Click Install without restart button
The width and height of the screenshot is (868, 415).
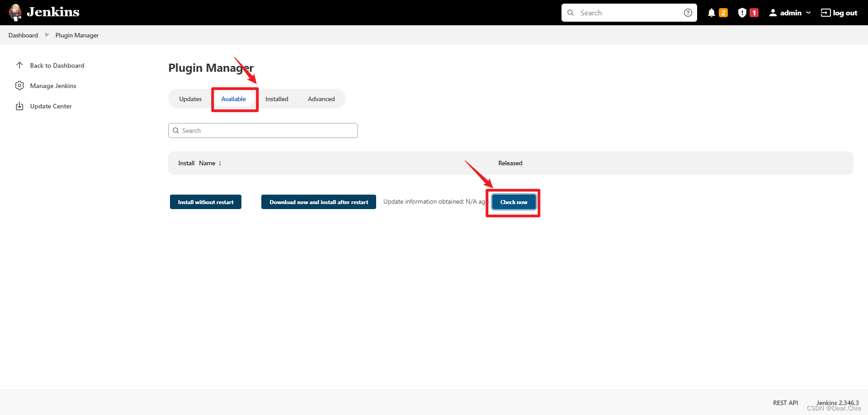coord(206,202)
